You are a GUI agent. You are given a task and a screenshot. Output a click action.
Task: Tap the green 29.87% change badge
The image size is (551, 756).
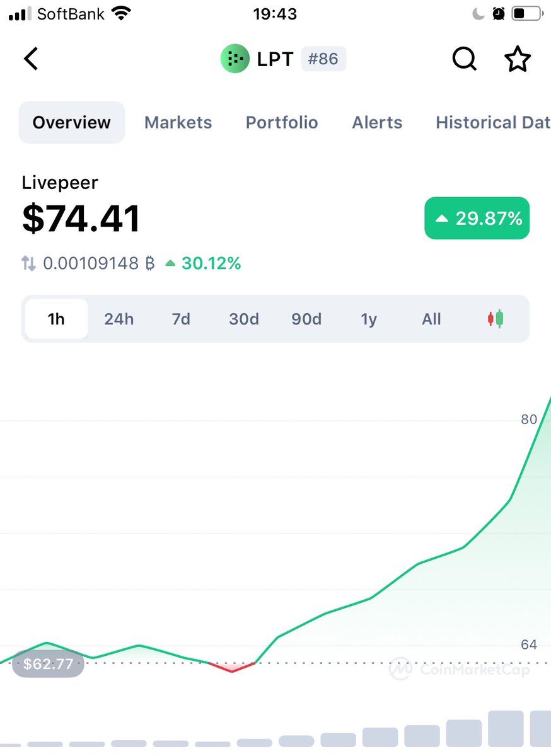click(477, 218)
